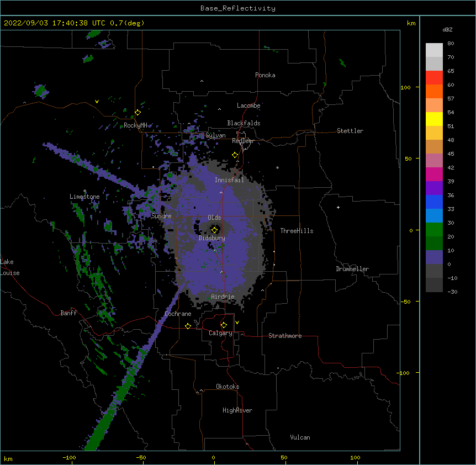Click the yellow diamond marker south of RedDeer

tap(235, 155)
